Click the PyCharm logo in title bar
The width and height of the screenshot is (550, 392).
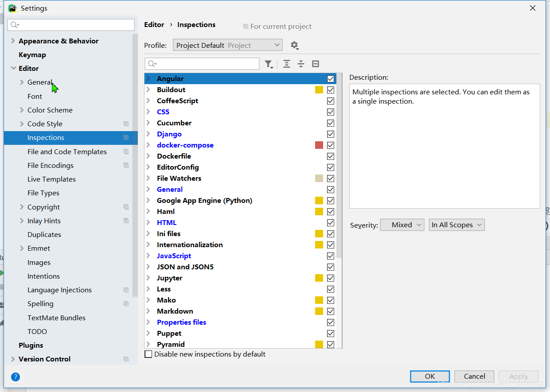pos(12,8)
